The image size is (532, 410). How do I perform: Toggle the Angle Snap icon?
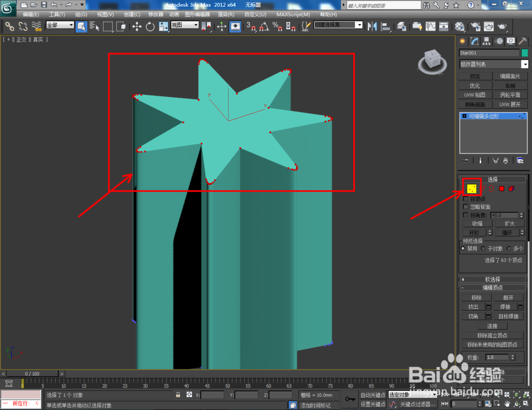pos(264,26)
